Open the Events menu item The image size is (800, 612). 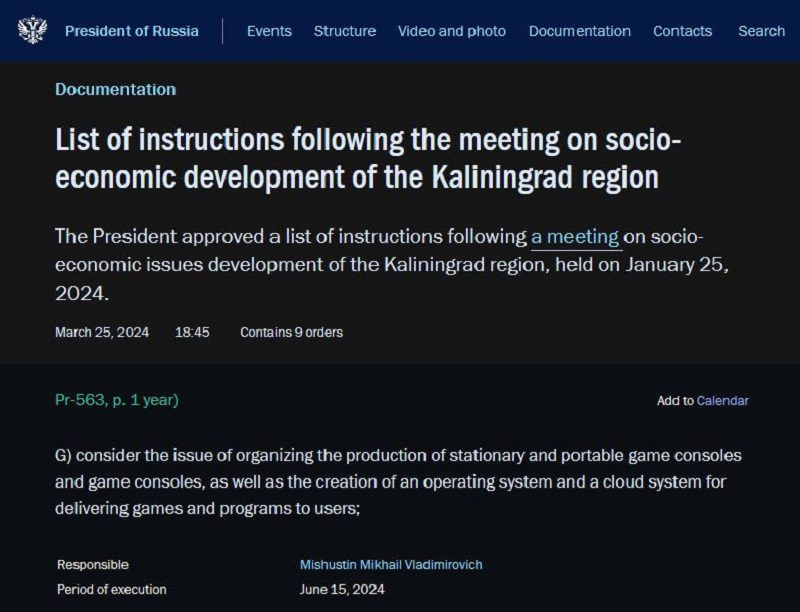pyautogui.click(x=269, y=31)
